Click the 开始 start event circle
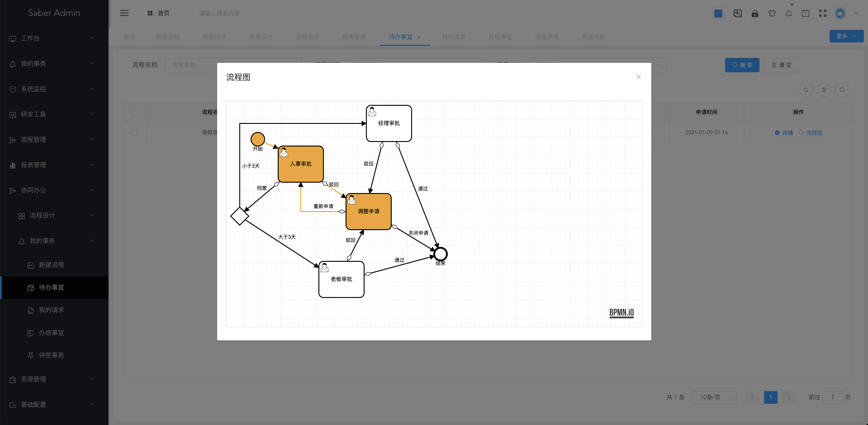Screen dimensions: 868x425 click(x=258, y=139)
